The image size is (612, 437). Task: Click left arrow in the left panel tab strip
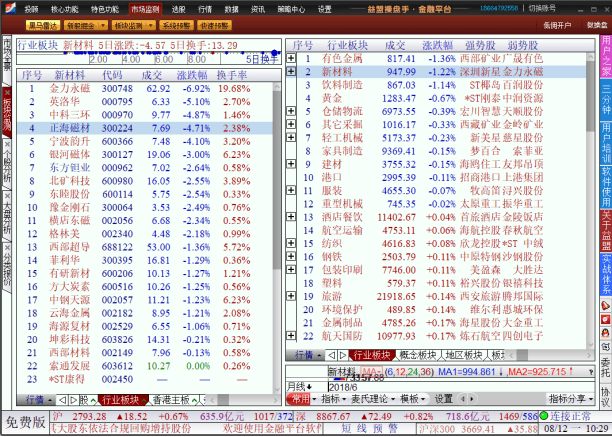62,400
